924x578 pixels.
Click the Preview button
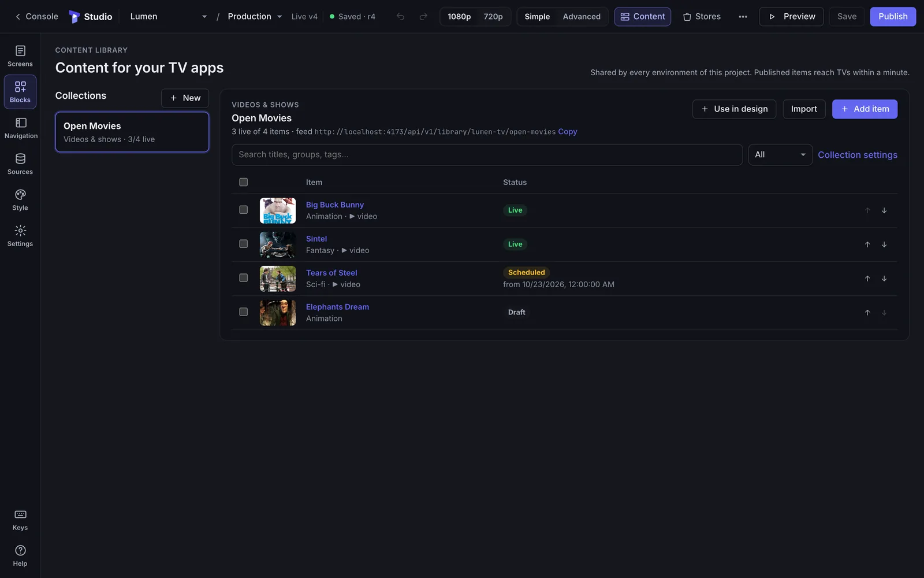791,17
